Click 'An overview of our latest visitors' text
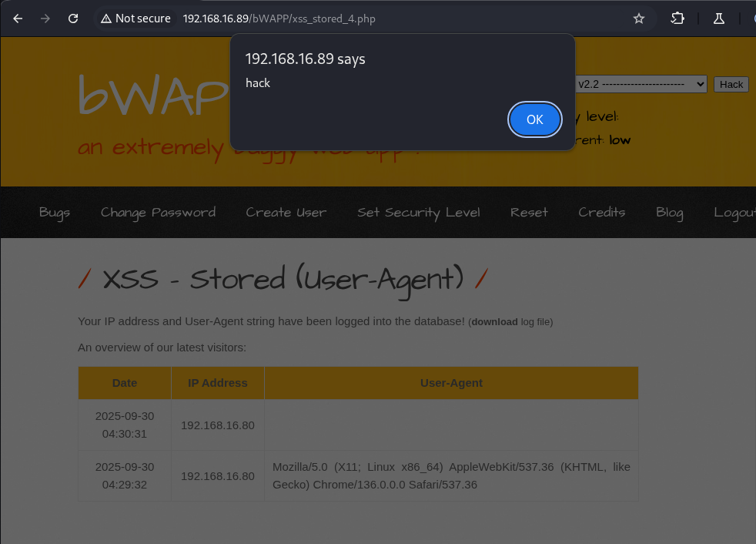The width and height of the screenshot is (756, 544). click(x=162, y=348)
